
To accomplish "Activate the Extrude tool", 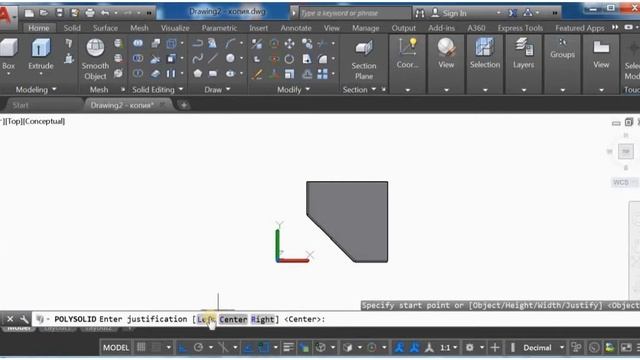I will click(x=41, y=54).
